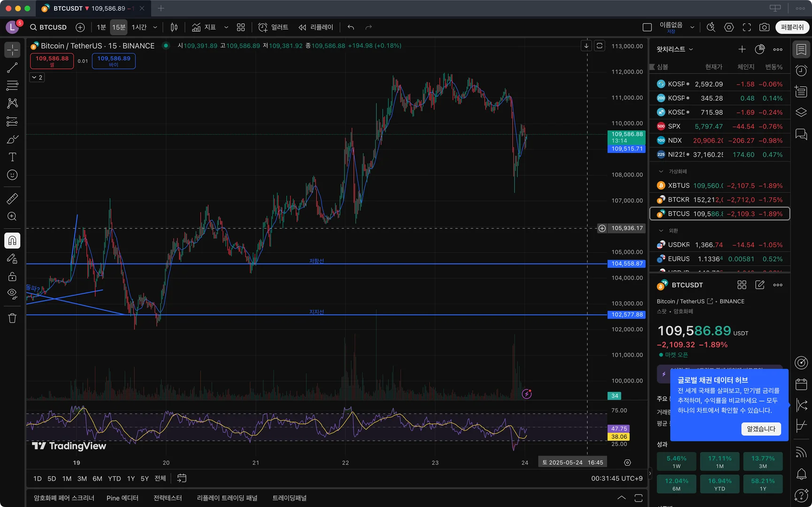
Task: Open the alerts bell in right sidebar
Action: coord(801,474)
